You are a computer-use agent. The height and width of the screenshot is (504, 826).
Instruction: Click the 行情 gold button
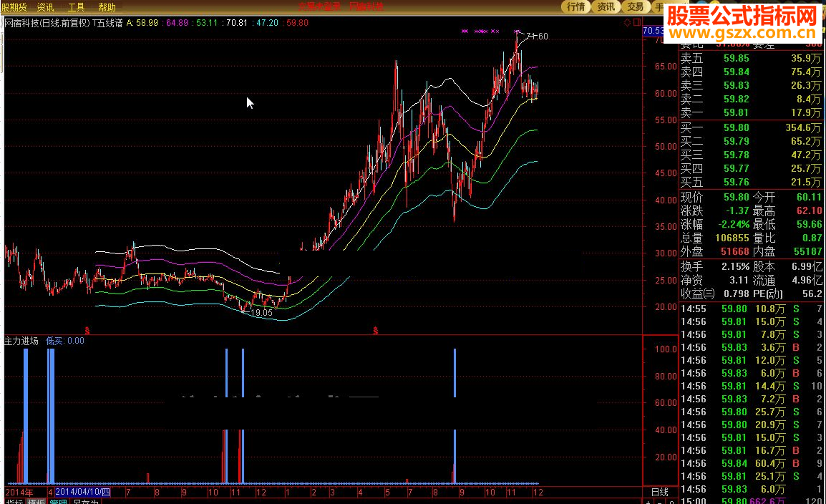575,7
